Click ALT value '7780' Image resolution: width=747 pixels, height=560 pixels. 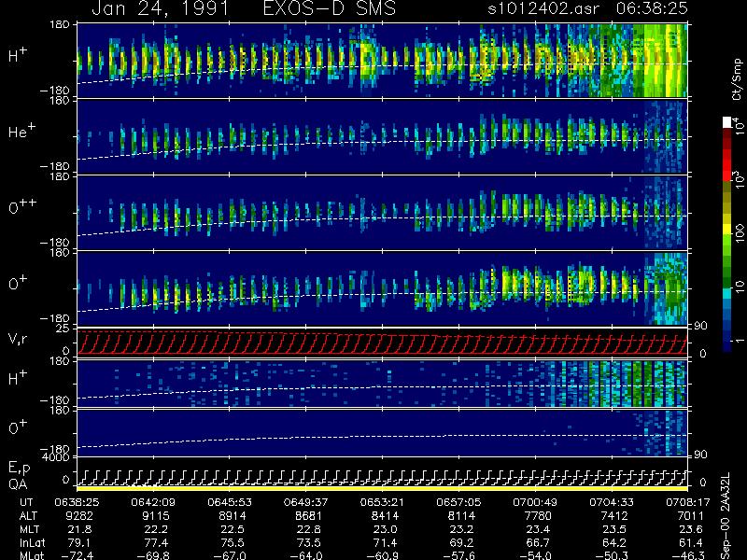539,516
